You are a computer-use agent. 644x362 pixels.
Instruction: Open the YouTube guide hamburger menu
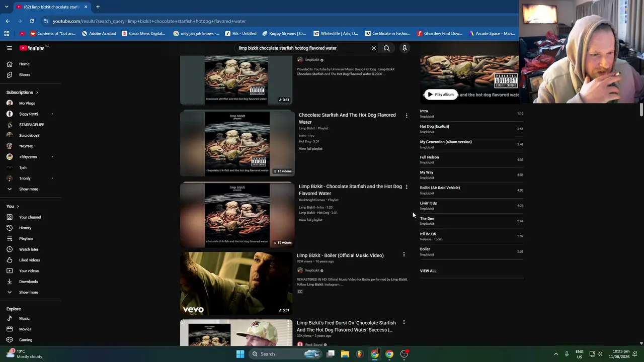click(9, 48)
